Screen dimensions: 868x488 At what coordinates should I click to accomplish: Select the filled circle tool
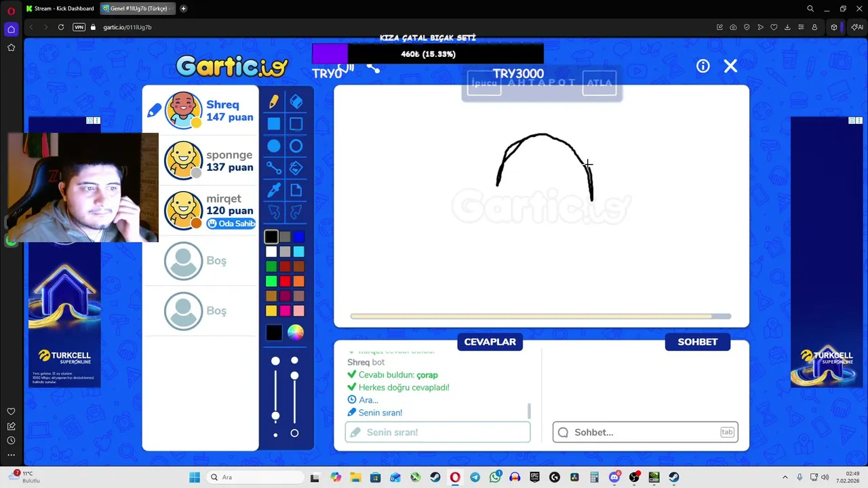point(273,146)
